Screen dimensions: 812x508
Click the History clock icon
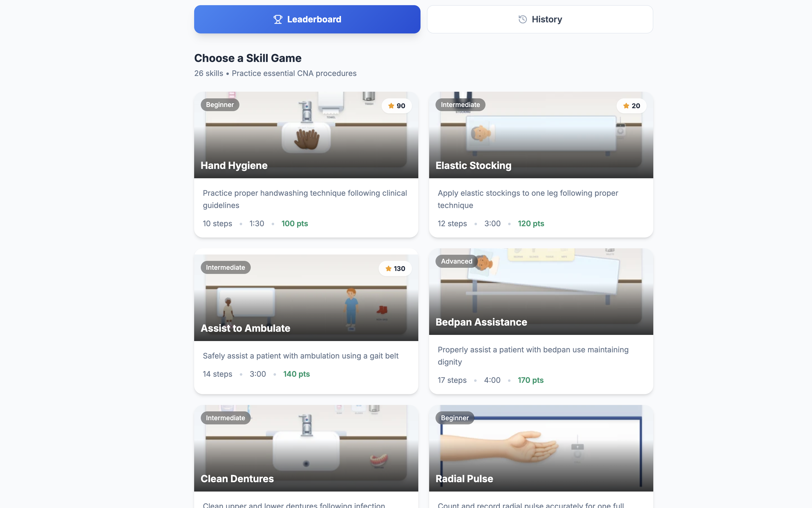coord(522,19)
